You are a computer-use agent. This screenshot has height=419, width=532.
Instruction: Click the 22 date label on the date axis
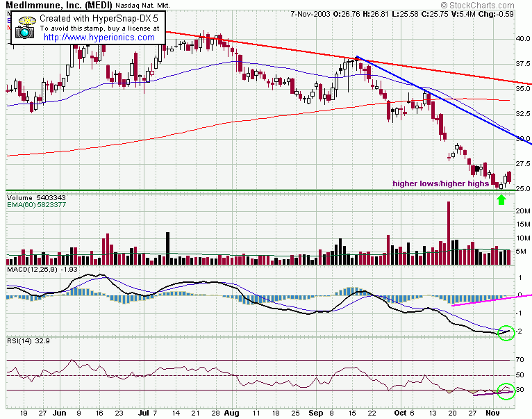372,413
